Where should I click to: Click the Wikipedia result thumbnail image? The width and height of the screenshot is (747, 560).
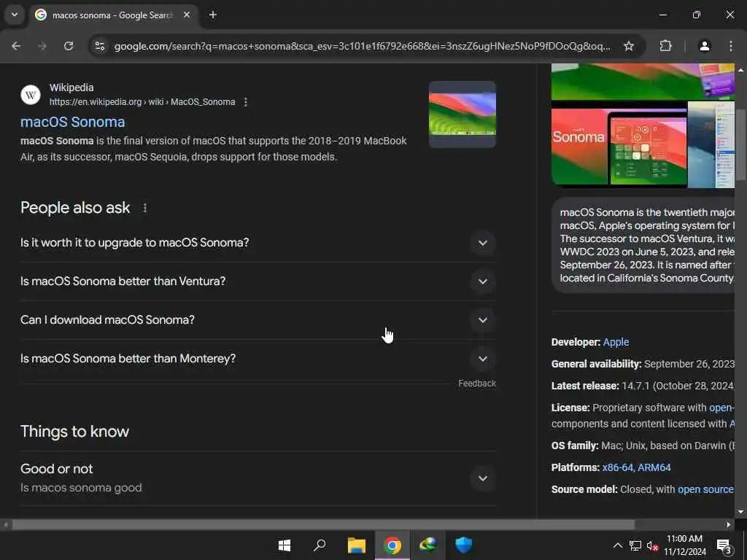coord(462,114)
